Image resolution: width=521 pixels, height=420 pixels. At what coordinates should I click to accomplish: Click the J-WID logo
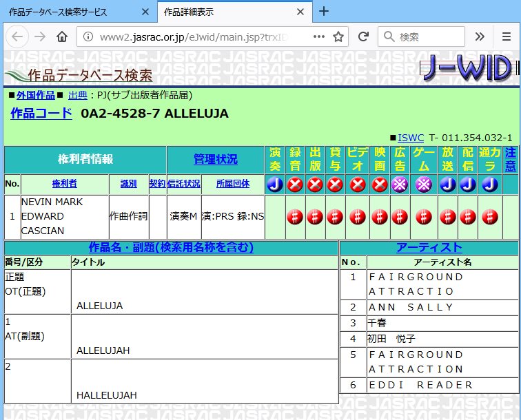(x=469, y=68)
